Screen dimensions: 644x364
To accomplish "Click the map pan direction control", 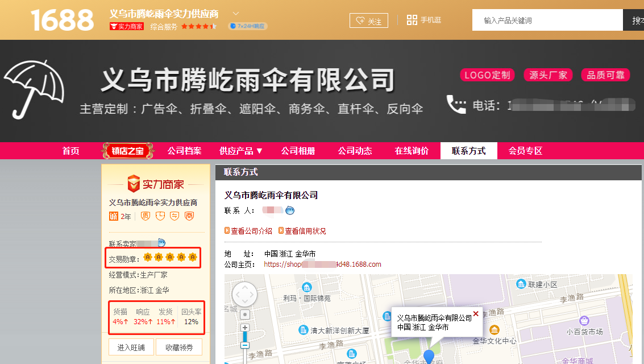I will point(245,294).
